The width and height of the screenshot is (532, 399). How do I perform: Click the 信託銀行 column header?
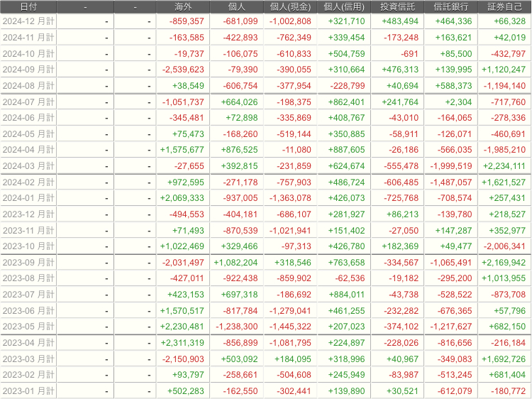point(451,7)
